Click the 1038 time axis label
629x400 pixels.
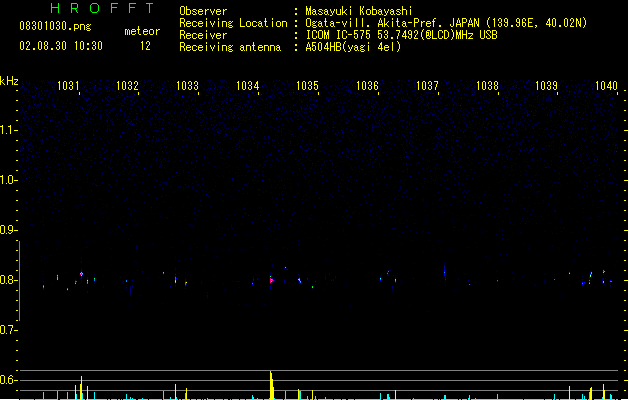point(487,85)
